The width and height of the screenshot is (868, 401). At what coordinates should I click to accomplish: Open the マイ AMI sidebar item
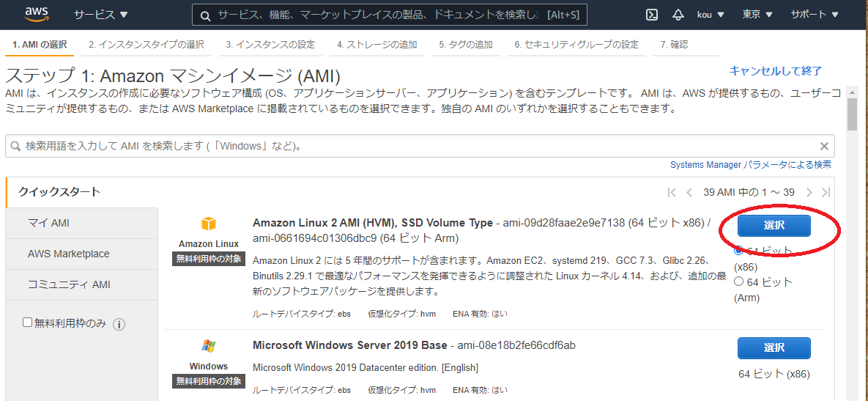[82, 223]
